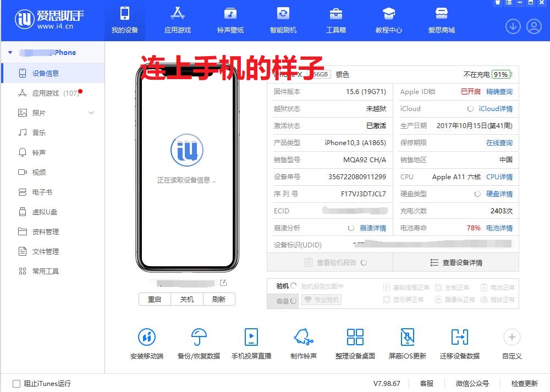Click 在线查询 for warranty period
The height and width of the screenshot is (392, 550).
click(x=499, y=143)
